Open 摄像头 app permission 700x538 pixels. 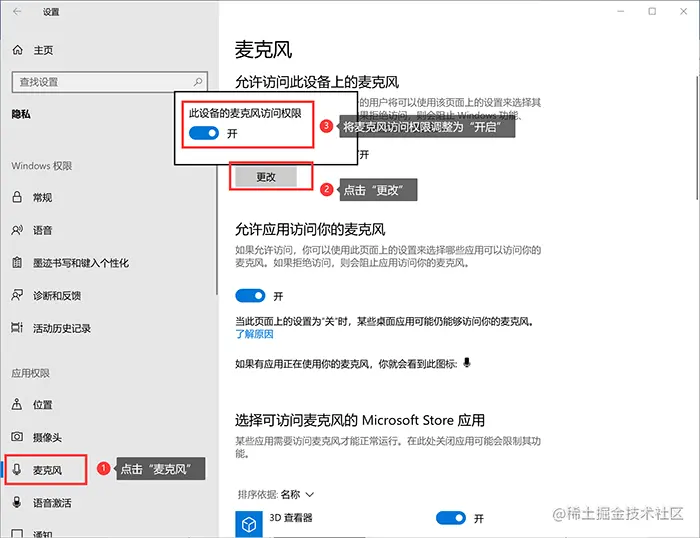(x=47, y=437)
